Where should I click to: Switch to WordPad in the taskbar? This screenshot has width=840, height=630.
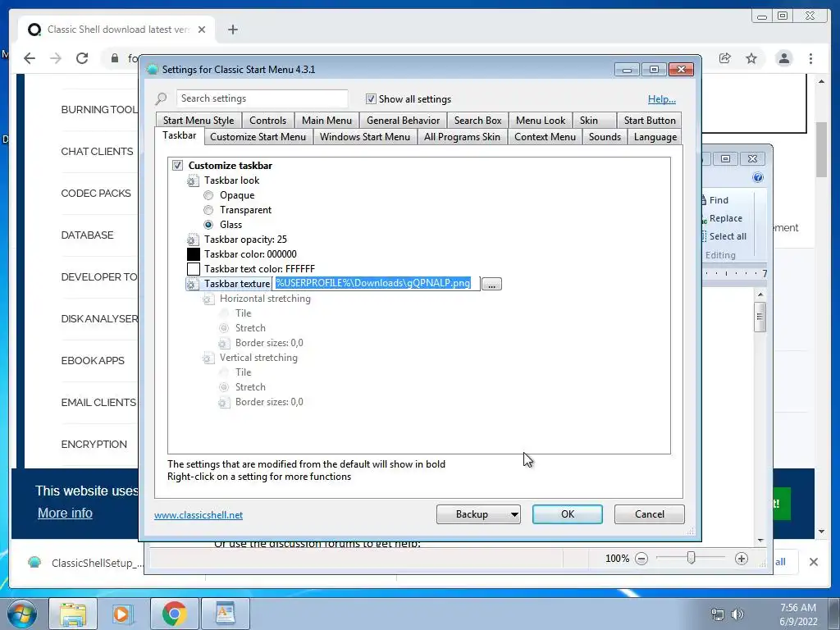coord(225,614)
